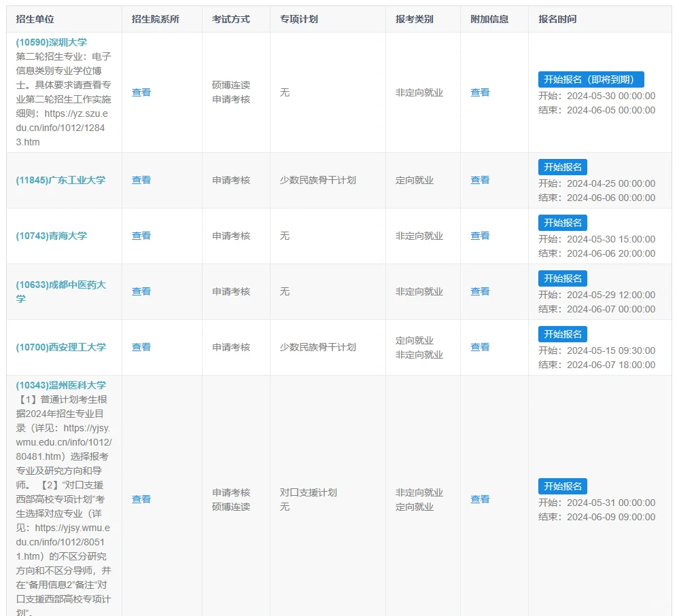679x616 pixels.
Task: Click end time 2024-06-09 09:00:00
Action: (611, 517)
